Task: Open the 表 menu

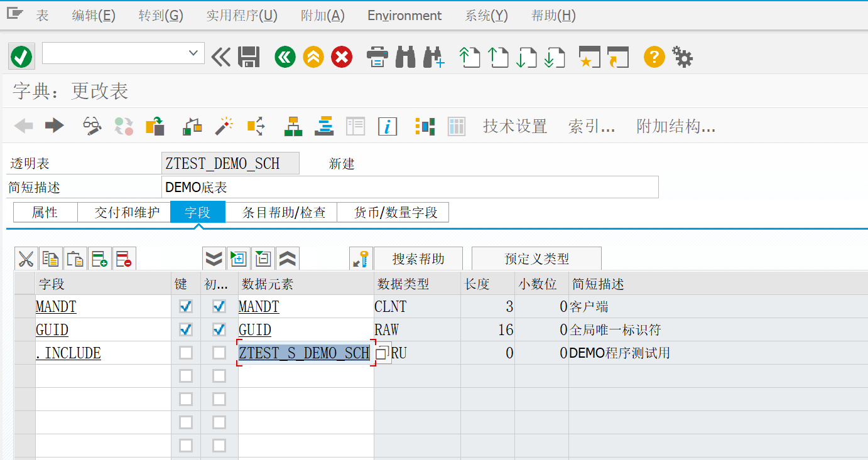Action: [x=43, y=16]
